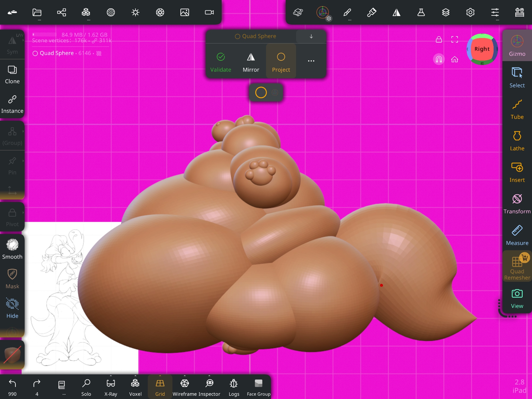Open the layers stack icon

[446, 12]
